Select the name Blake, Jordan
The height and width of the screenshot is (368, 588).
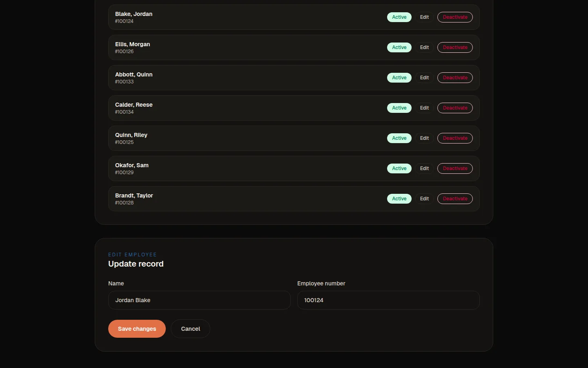pos(134,14)
